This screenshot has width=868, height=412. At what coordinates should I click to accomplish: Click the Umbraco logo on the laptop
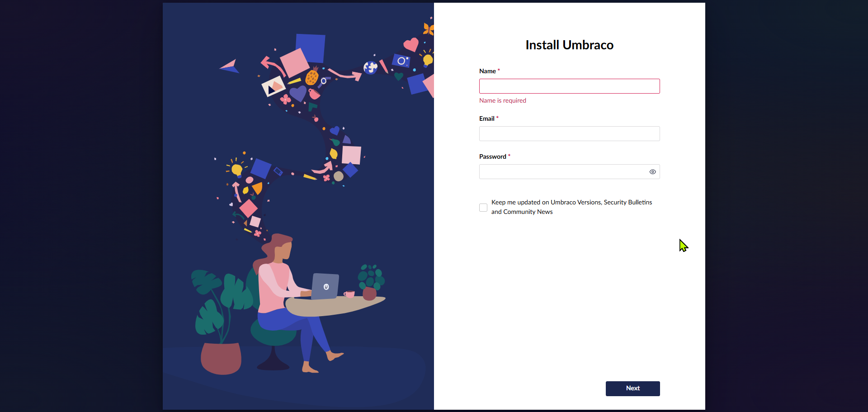pyautogui.click(x=326, y=286)
